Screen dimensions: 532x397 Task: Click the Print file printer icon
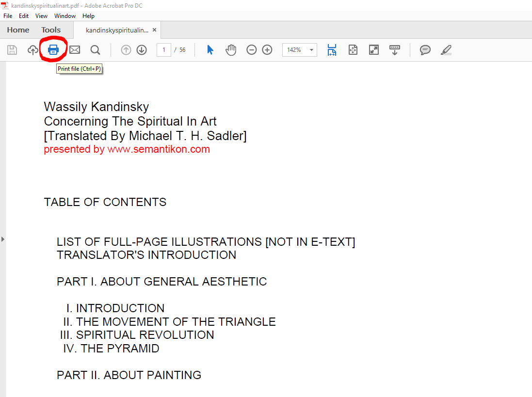tap(53, 50)
